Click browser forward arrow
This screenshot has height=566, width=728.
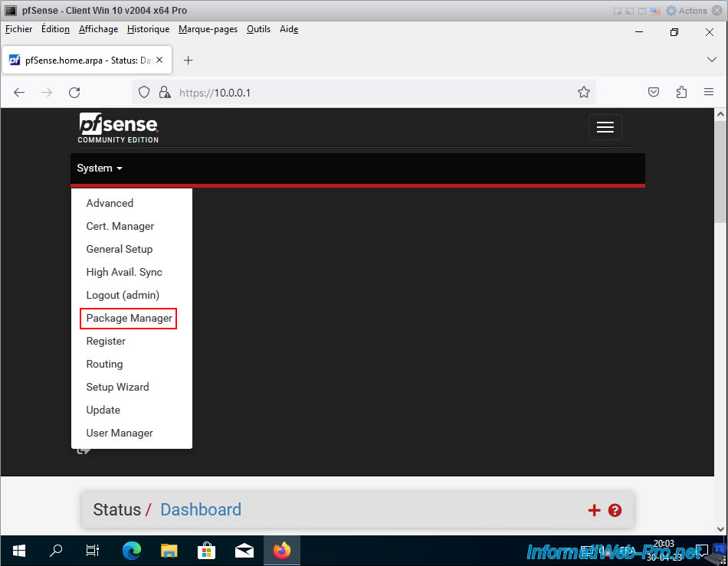tap(47, 93)
